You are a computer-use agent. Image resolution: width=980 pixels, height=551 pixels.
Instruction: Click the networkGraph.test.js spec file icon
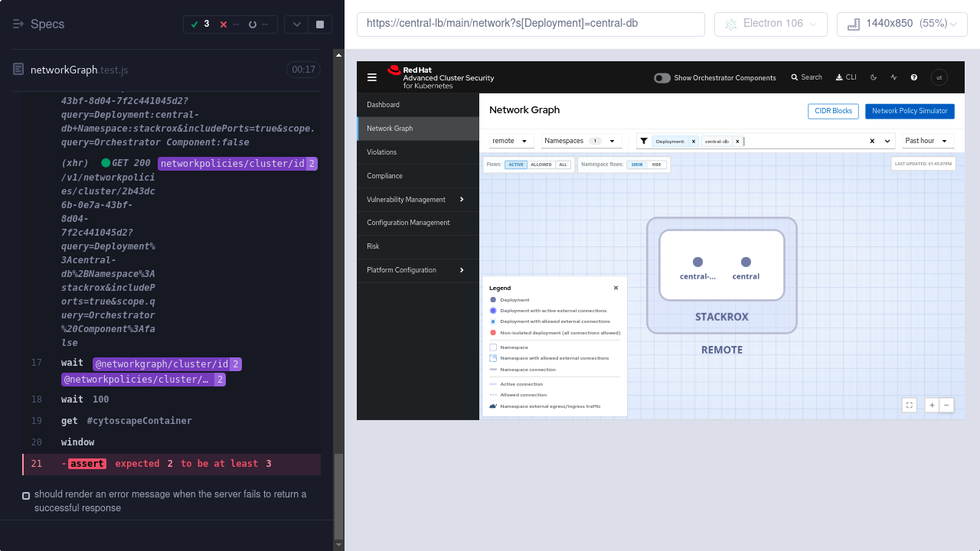tap(18, 70)
